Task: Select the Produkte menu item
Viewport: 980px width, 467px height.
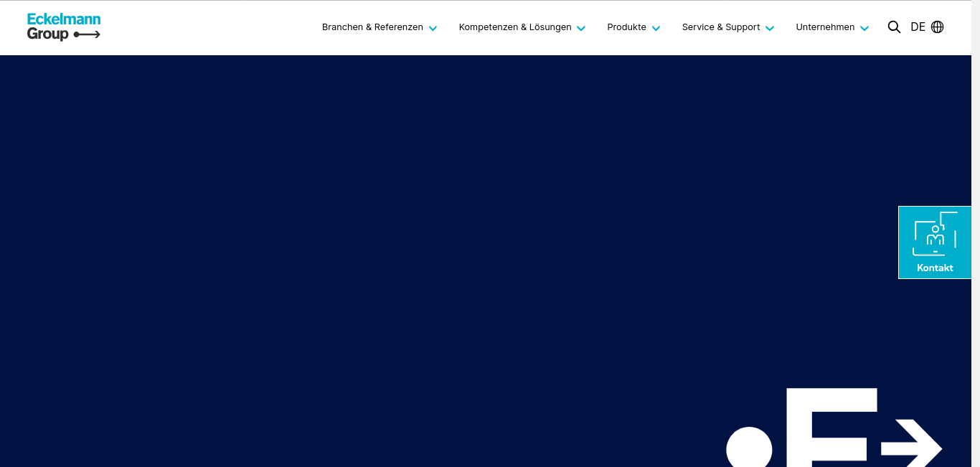Action: 626,27
